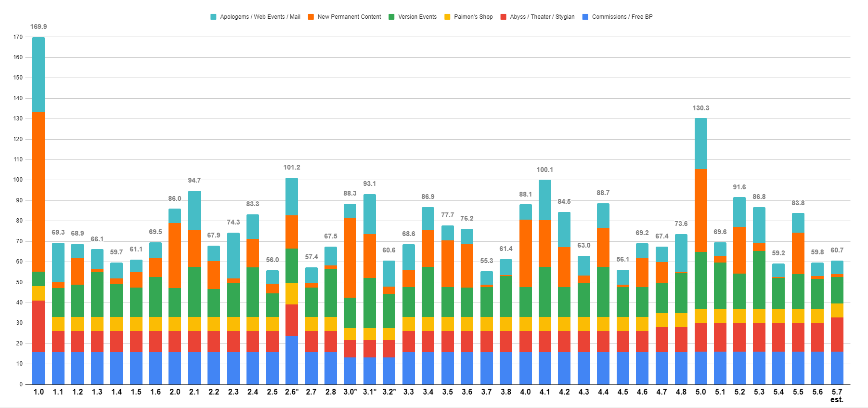
Task: Select 'Version Events' legend label
Action: tap(417, 17)
